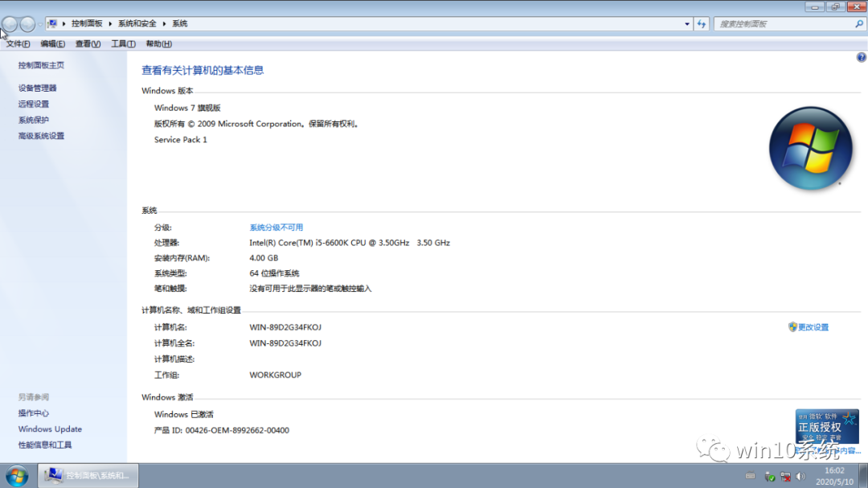868x488 pixels.
Task: Click the refresh icon in the address bar
Action: click(700, 23)
